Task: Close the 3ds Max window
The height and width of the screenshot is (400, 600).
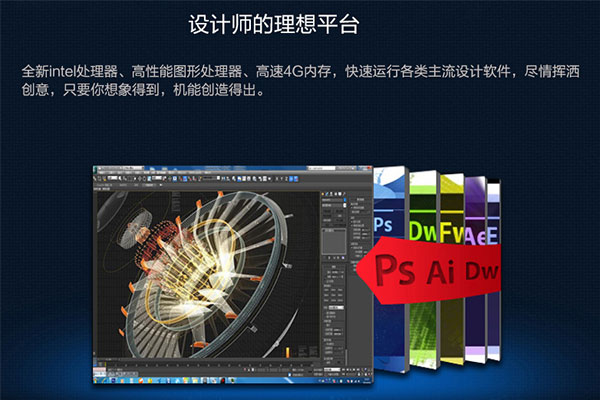Action: click(369, 168)
